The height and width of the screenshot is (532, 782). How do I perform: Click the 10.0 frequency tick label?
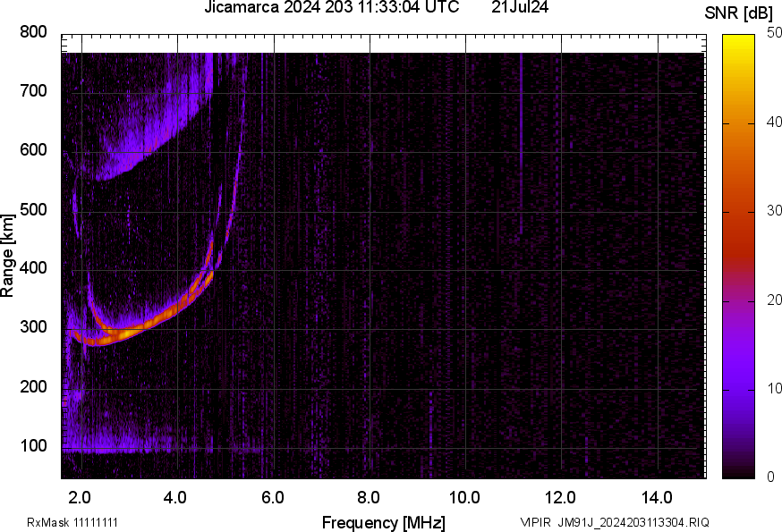pyautogui.click(x=464, y=497)
